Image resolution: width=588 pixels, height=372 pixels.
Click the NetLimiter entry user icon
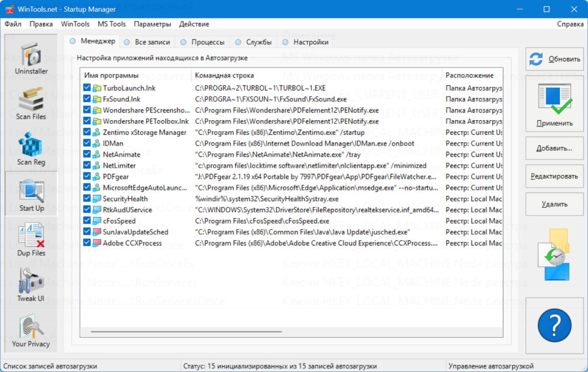(96, 166)
